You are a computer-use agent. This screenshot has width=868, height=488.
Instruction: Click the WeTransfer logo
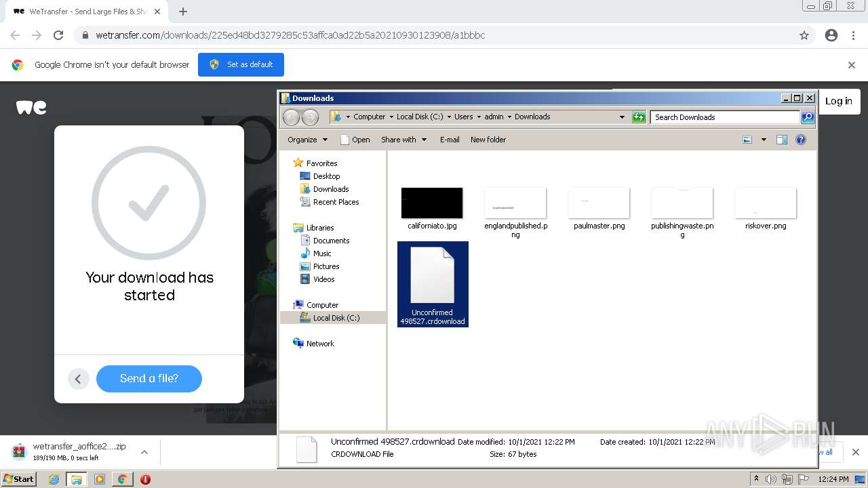point(31,107)
